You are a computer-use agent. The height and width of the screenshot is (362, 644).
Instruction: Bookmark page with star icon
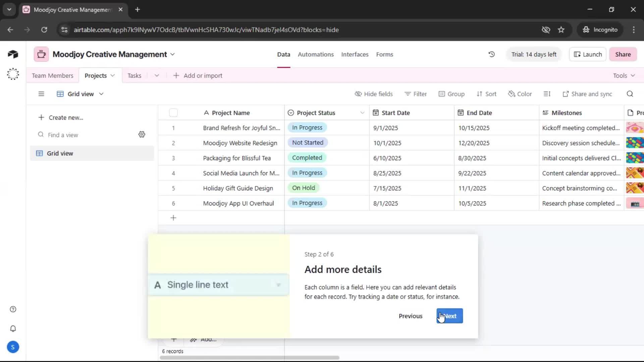[561, 30]
